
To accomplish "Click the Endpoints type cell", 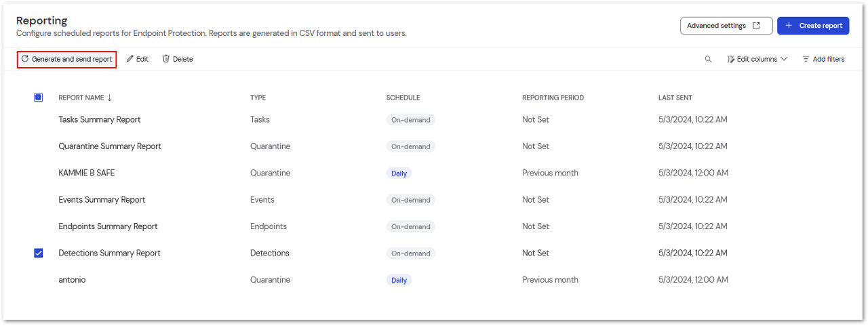I will (x=269, y=226).
